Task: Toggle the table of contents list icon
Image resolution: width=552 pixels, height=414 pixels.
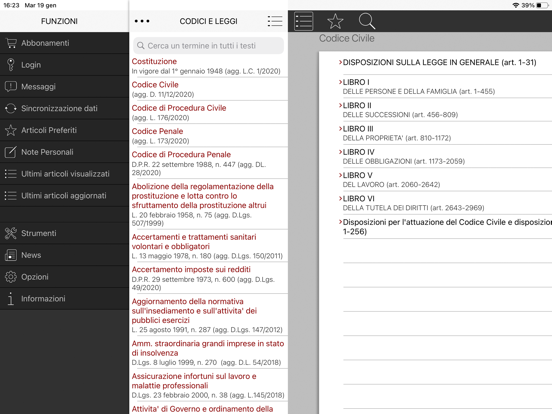Action: point(304,21)
